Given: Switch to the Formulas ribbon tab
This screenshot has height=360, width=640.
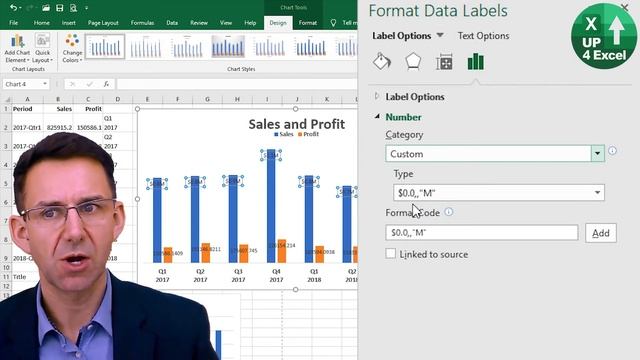Looking at the screenshot, I should pyautogui.click(x=142, y=23).
